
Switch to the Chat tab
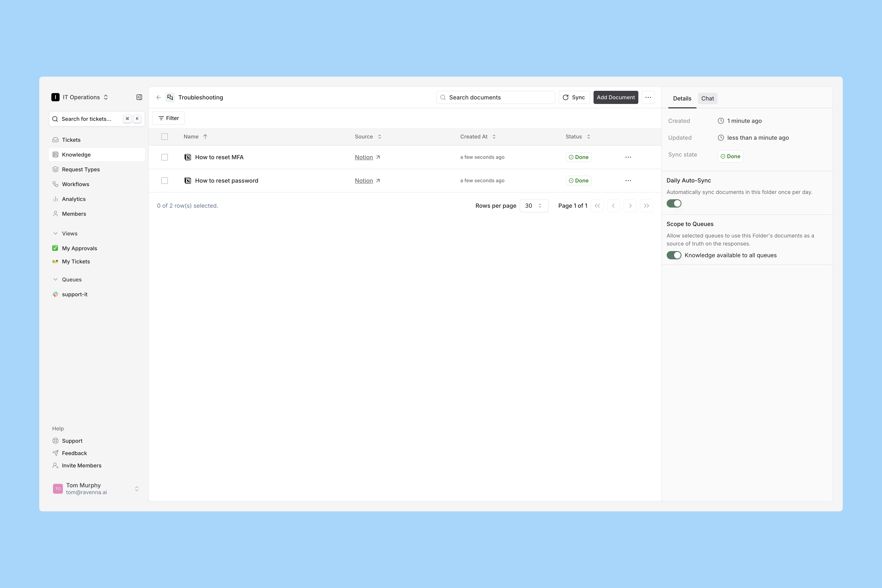click(x=707, y=99)
